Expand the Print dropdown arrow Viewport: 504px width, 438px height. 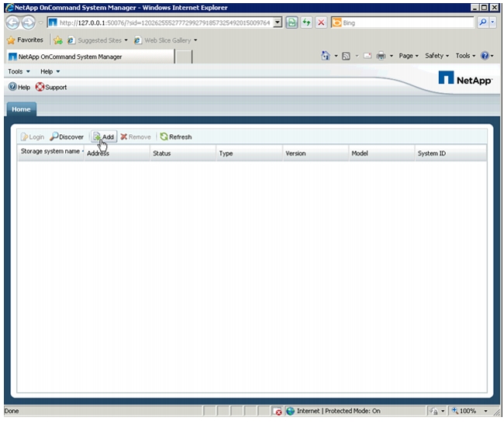(x=391, y=56)
